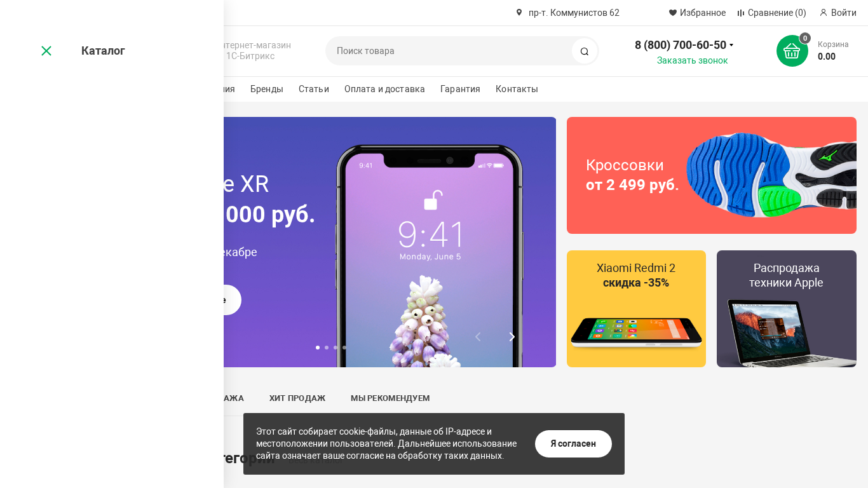Image resolution: width=868 pixels, height=488 pixels.
Task: Expand the phone number dropdown arrow
Action: [731, 45]
